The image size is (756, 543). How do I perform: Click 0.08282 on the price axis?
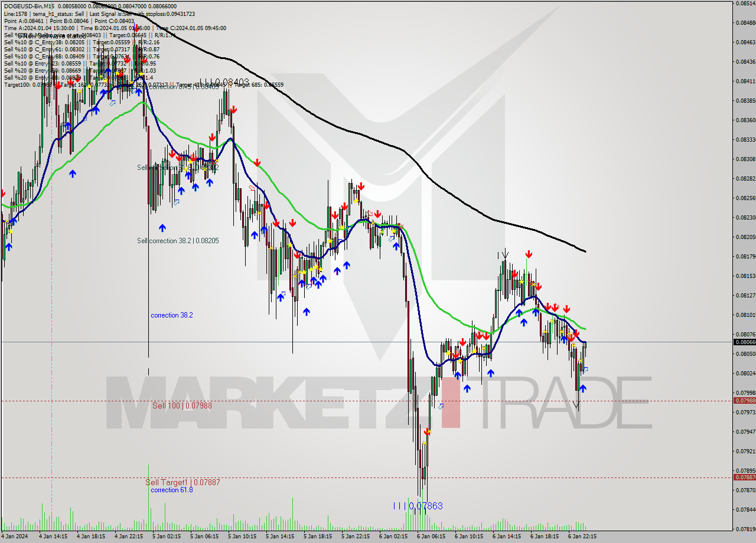[x=745, y=178]
